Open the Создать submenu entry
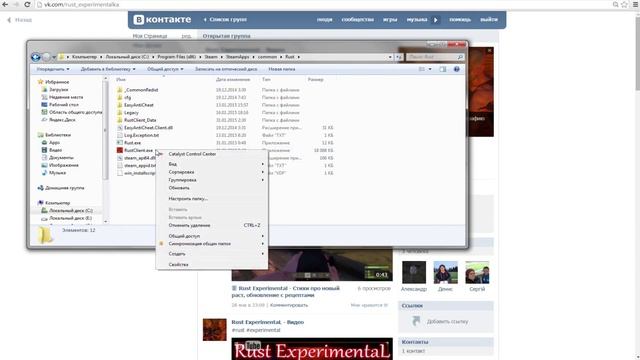 pyautogui.click(x=211, y=253)
